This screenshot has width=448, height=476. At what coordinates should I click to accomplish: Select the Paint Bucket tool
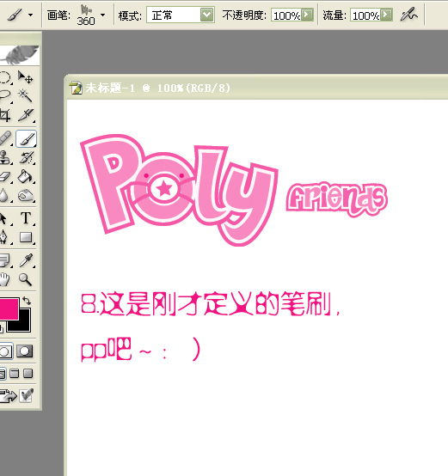[26, 177]
